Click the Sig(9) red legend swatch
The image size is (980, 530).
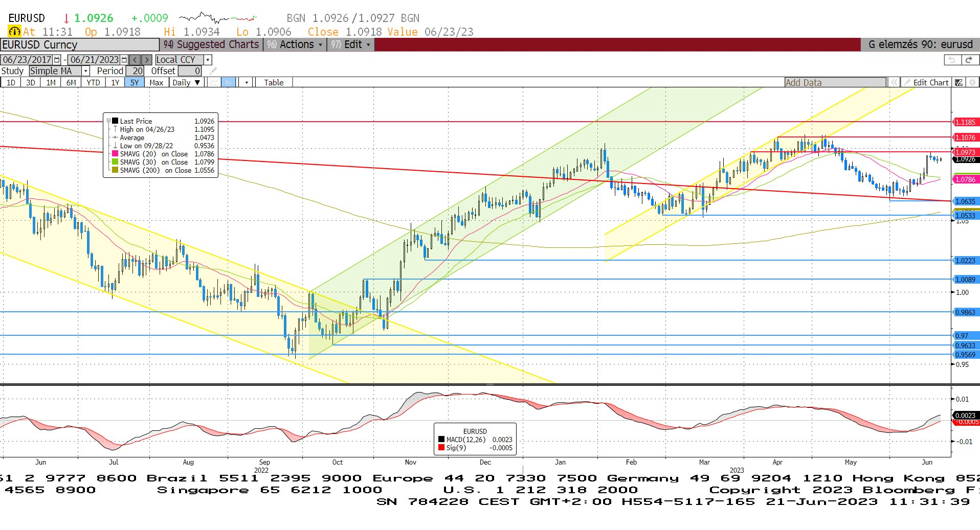pyautogui.click(x=441, y=448)
